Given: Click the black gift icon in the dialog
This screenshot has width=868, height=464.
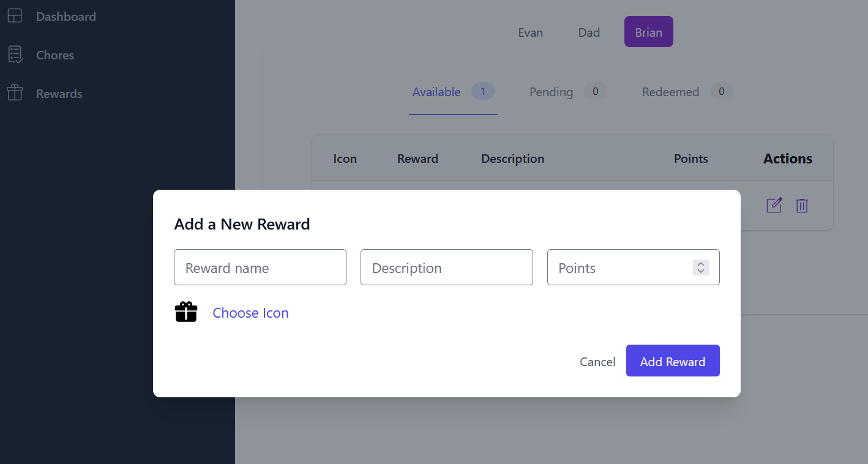Looking at the screenshot, I should coord(186,312).
